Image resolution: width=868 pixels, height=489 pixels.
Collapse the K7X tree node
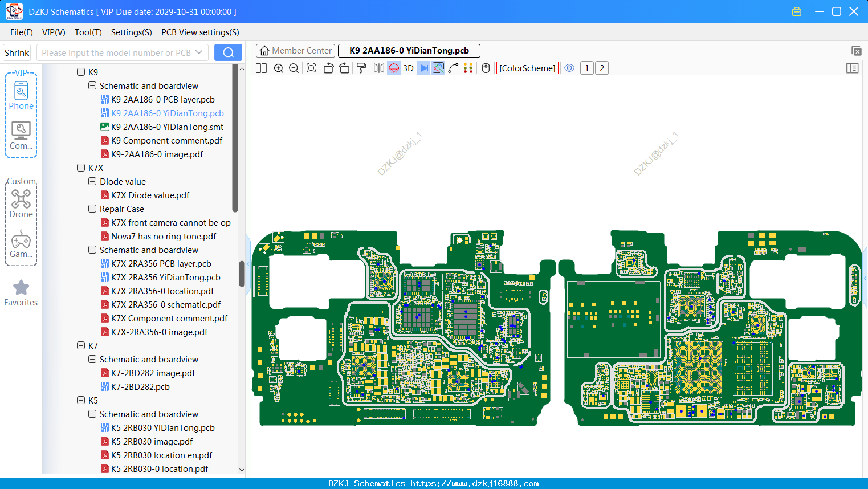pyautogui.click(x=81, y=168)
